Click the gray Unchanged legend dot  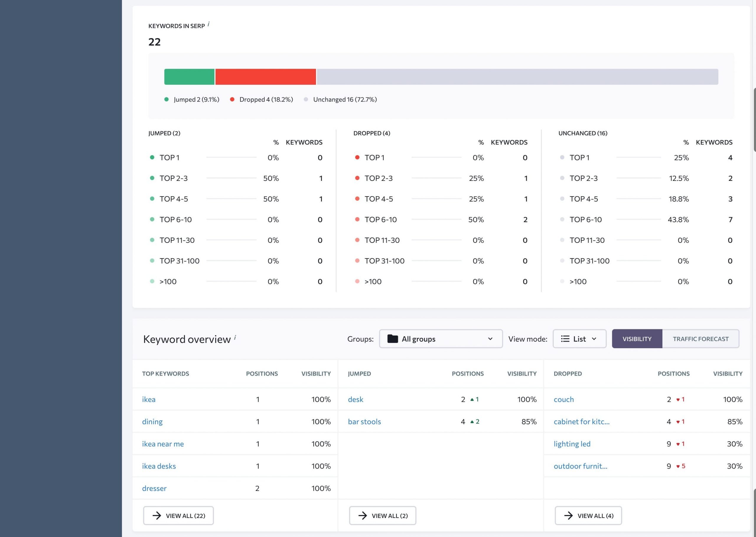[306, 99]
